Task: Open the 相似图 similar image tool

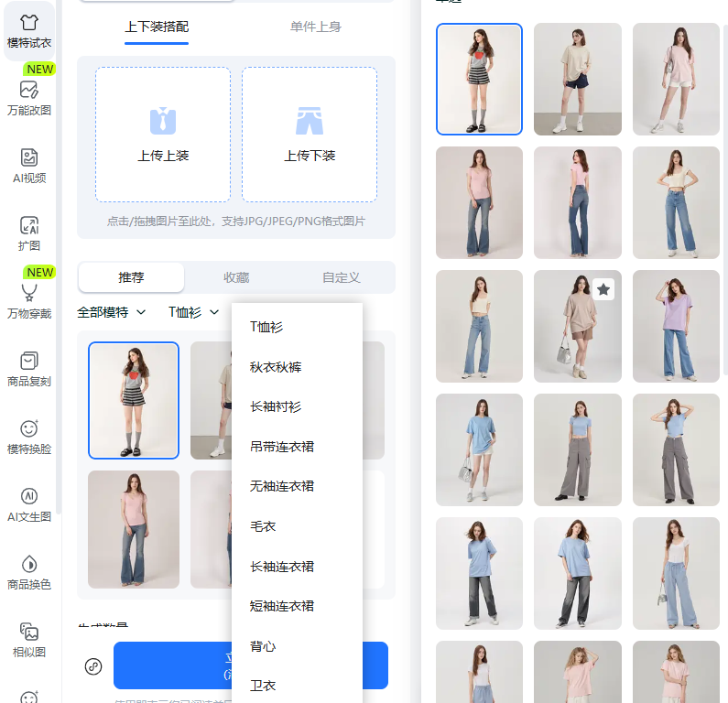Action: [28, 641]
